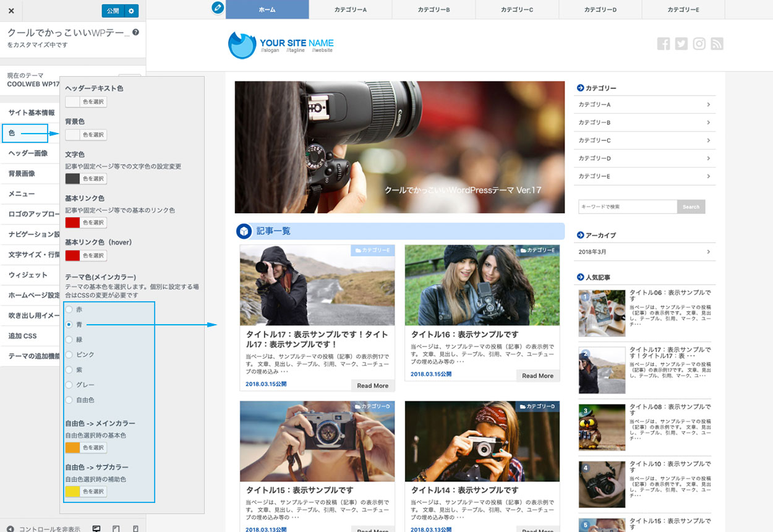Viewport: 773px width, 532px height.
Task: Select the 緑 theme color radio
Action: point(69,340)
